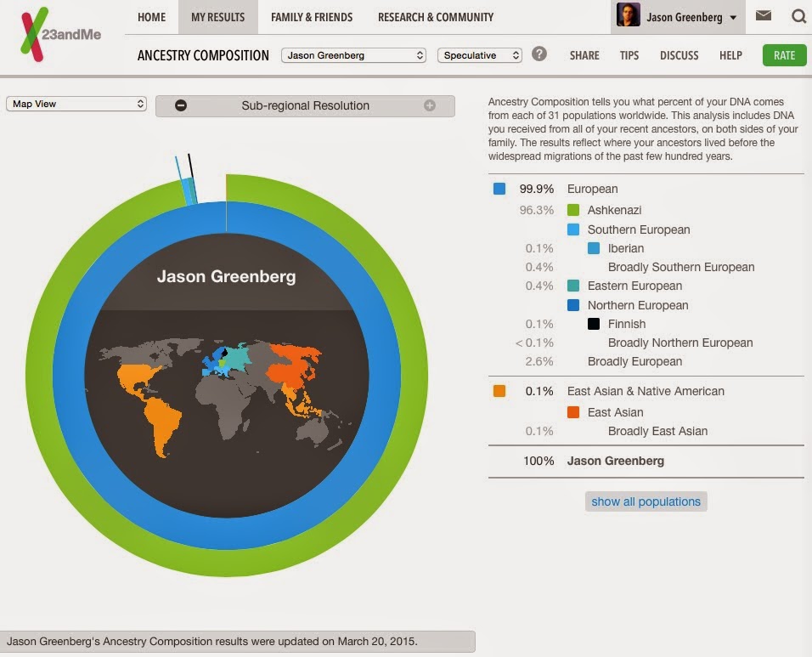Click the Southern European light blue swatch
Screen dimensions: 812x657
pyautogui.click(x=572, y=229)
